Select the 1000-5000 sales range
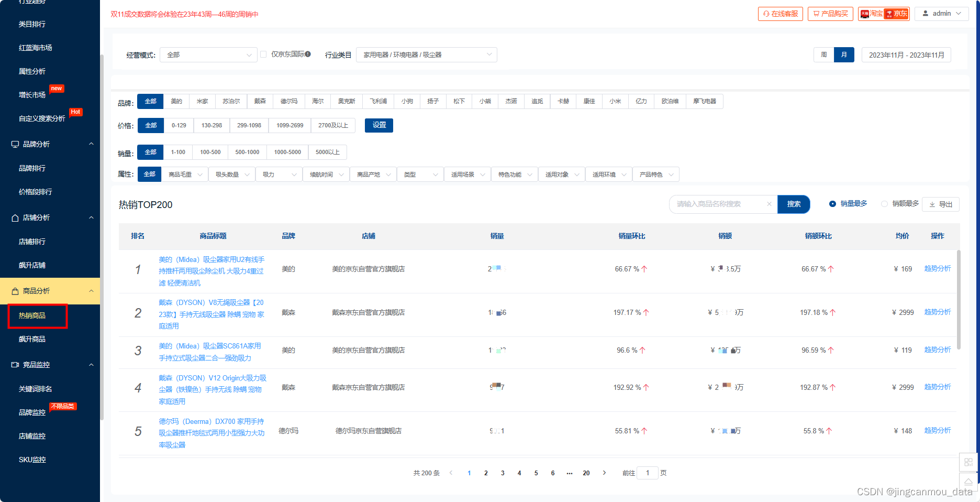 (x=287, y=152)
